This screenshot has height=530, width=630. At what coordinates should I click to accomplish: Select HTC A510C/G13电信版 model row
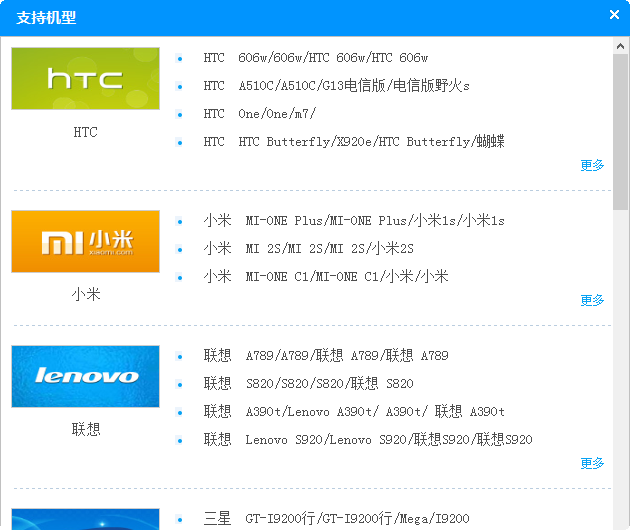coord(336,86)
